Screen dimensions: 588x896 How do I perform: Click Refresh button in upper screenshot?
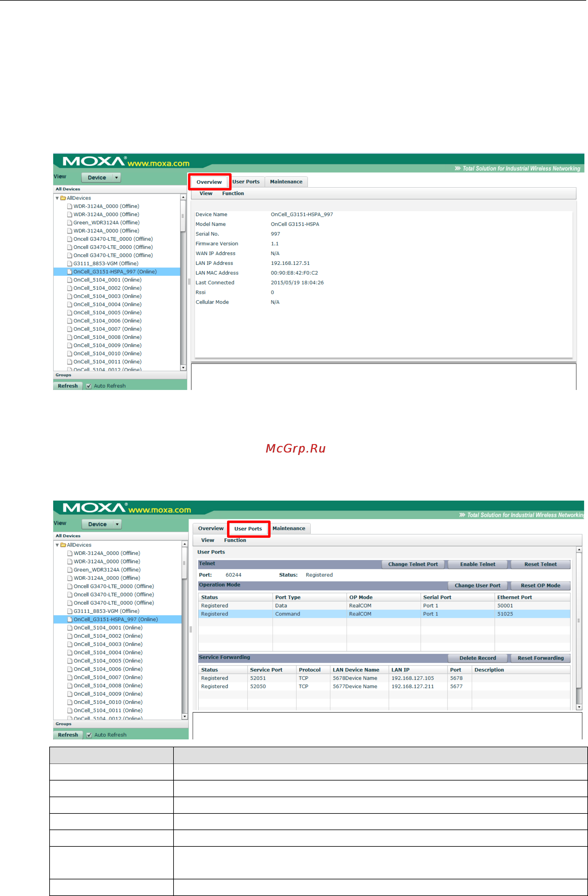(68, 386)
